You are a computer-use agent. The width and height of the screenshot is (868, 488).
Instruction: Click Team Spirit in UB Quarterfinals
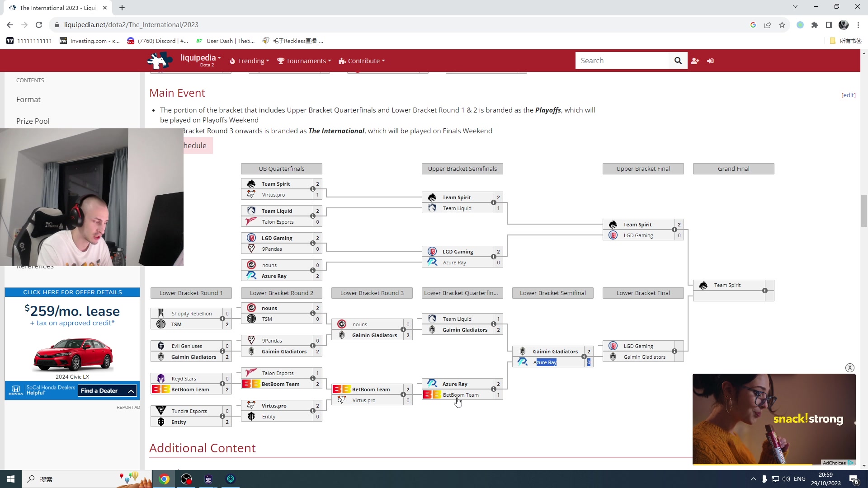tap(276, 184)
